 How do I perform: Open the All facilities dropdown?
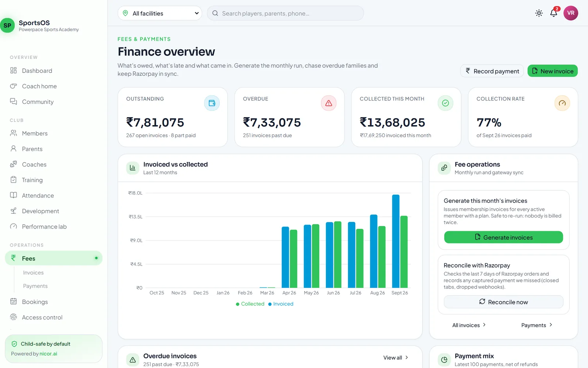coord(160,13)
